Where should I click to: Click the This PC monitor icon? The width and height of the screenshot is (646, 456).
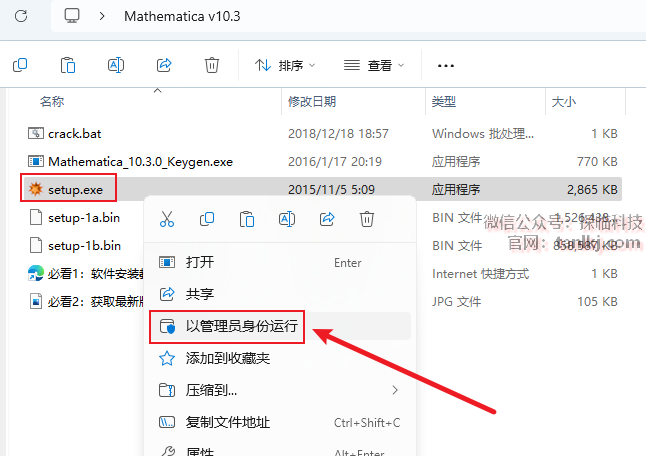pyautogui.click(x=72, y=16)
